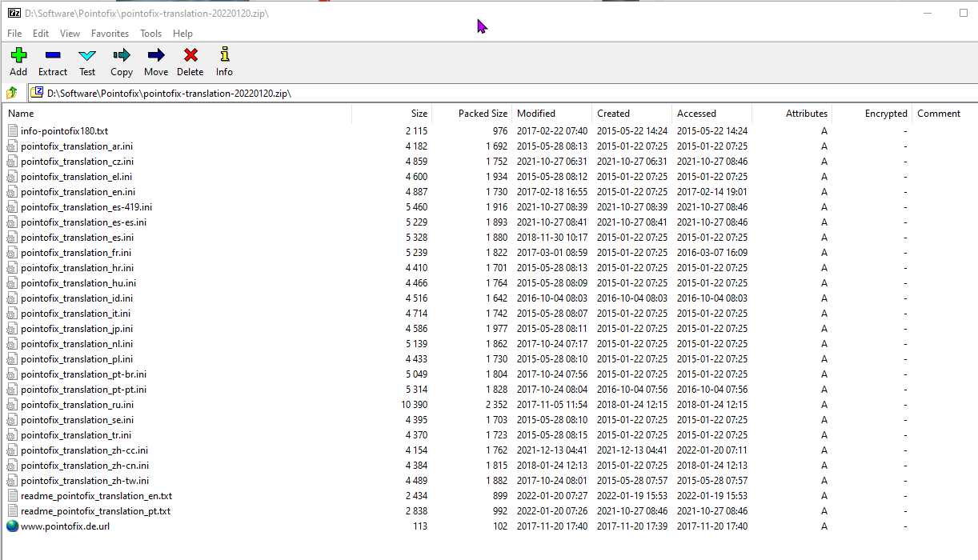Screen dimensions: 978x560
Task: Click the archive path address field
Action: (503, 93)
